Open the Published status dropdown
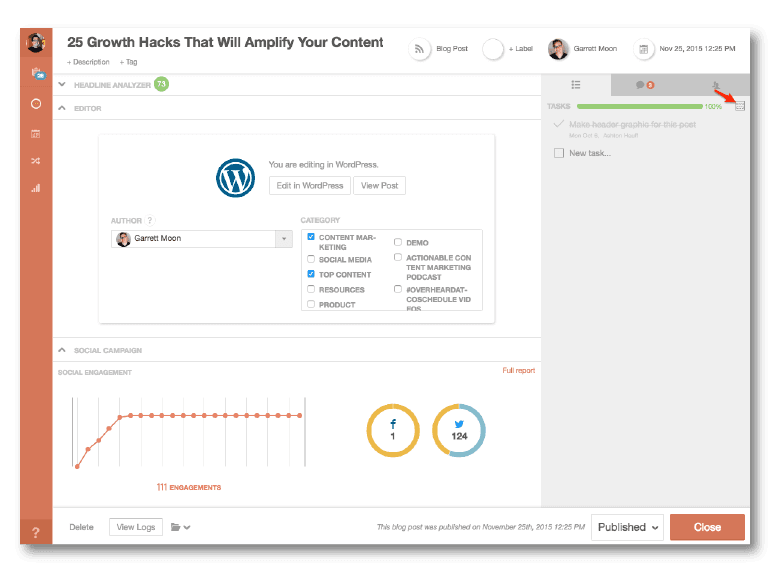Viewport: 769px width, 573px height. (x=628, y=527)
